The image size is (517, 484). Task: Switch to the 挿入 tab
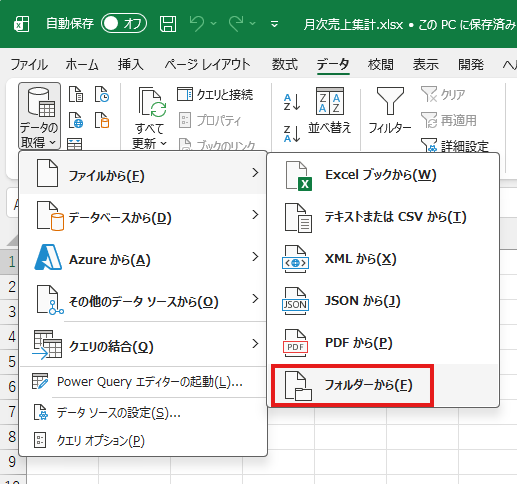[x=131, y=64]
